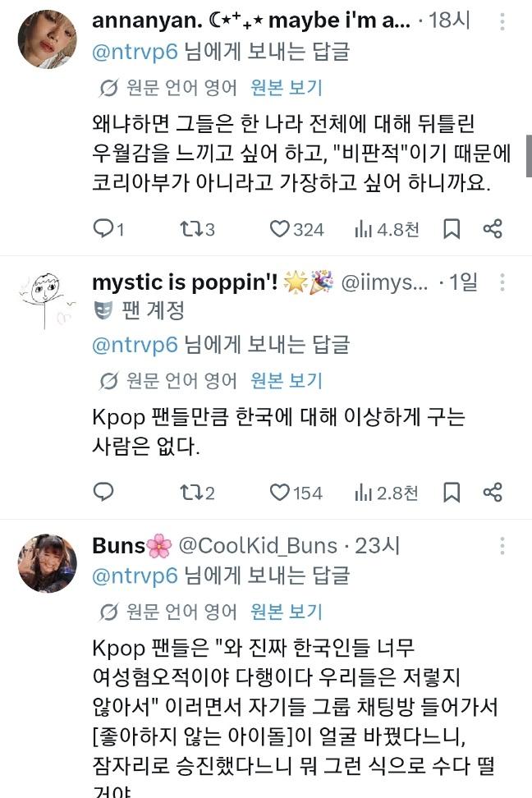View analytics of 4.8천 views tweet
Image resolution: width=532 pixels, height=798 pixels.
387,230
